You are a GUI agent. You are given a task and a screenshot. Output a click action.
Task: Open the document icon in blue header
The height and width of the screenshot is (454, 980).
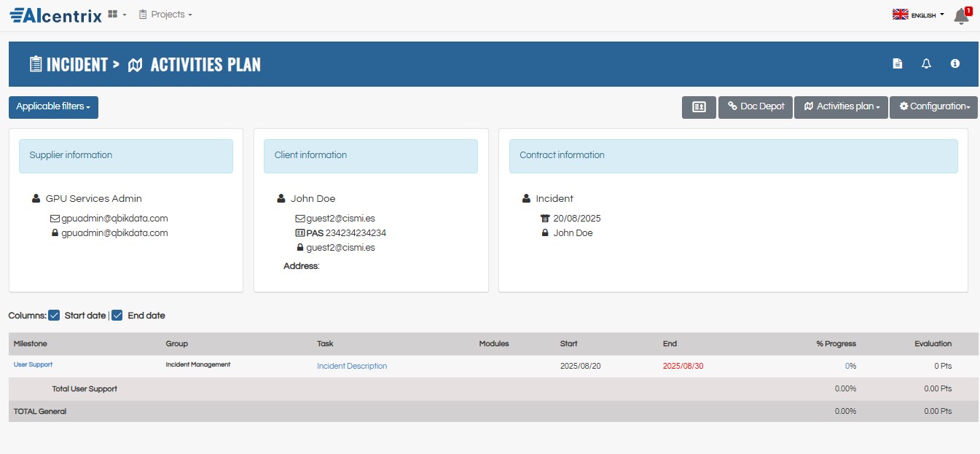click(x=898, y=64)
